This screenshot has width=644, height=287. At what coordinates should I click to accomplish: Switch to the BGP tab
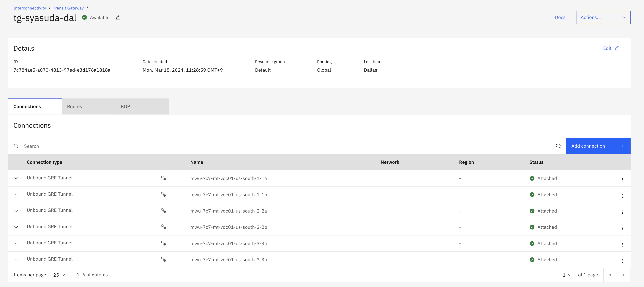pos(142,107)
